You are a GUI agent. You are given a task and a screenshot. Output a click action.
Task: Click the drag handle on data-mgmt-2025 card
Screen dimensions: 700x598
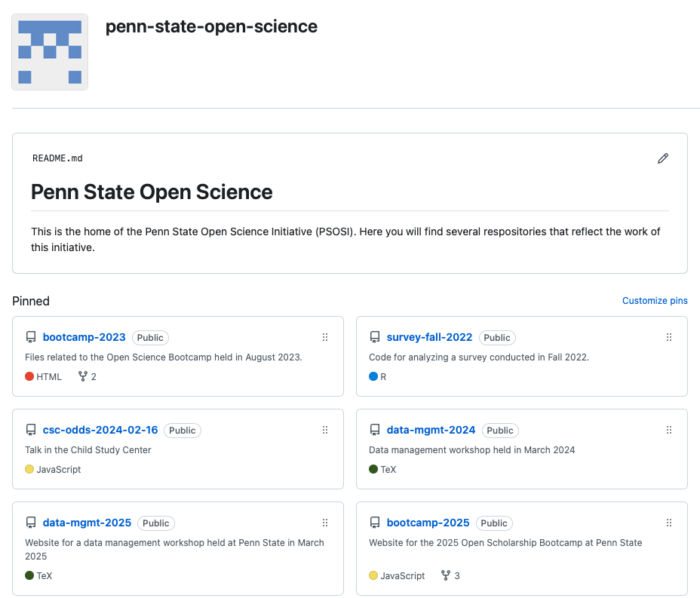[325, 523]
